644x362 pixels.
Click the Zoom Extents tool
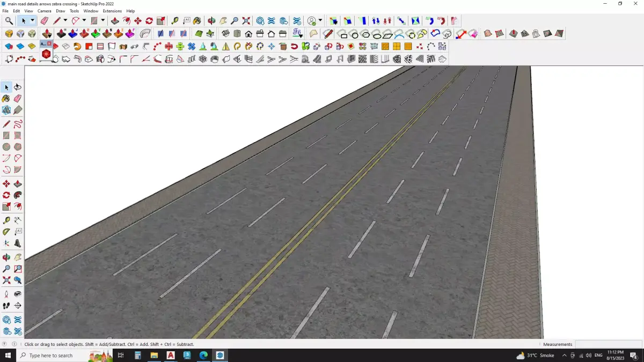pos(246,20)
